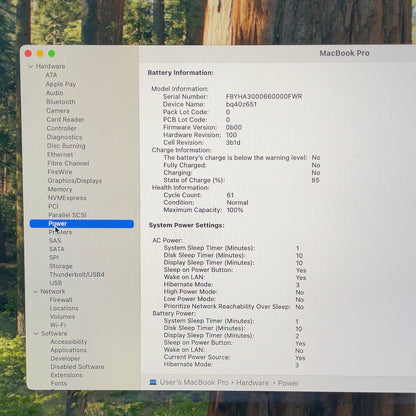This screenshot has height=416, width=416.
Task: Click the Health Information label
Action: (x=181, y=188)
